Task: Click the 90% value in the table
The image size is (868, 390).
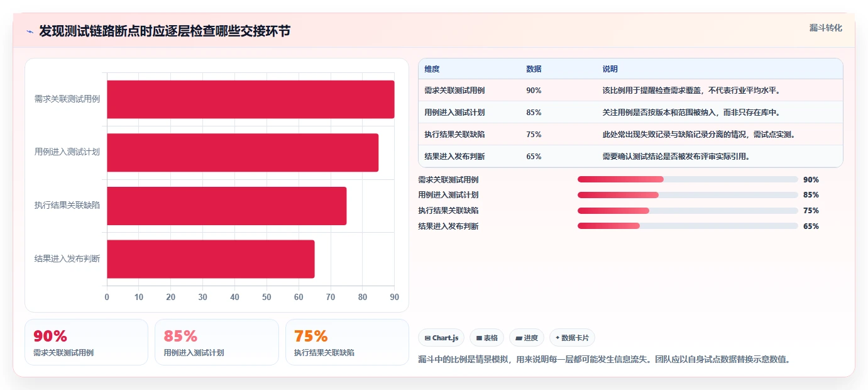Action: tap(534, 91)
